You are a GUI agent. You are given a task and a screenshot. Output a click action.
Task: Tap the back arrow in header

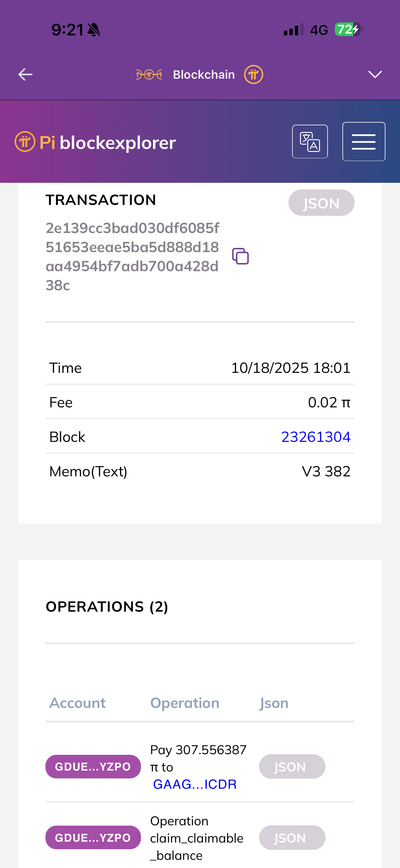click(25, 74)
